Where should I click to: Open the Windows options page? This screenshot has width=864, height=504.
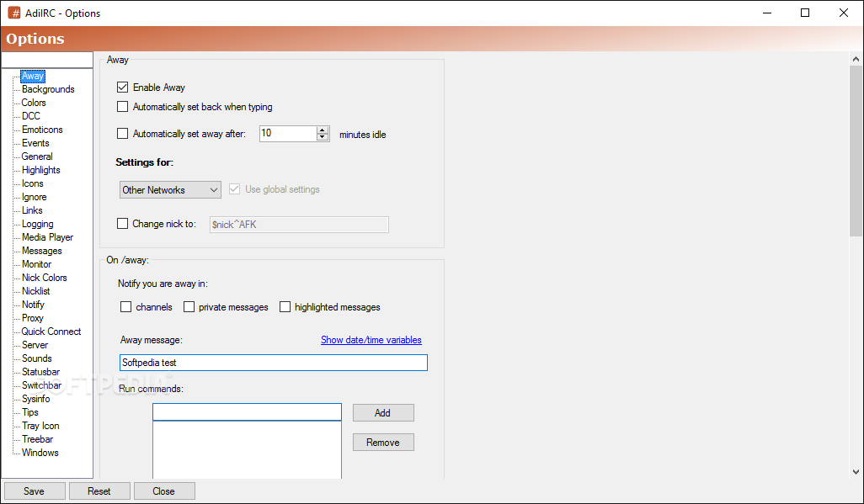[x=40, y=453]
